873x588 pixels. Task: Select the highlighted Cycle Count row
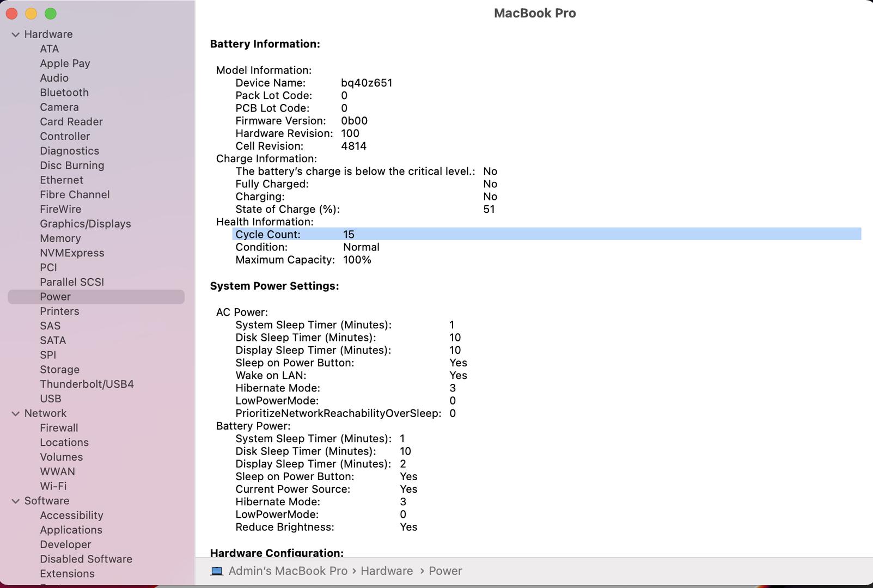pyautogui.click(x=547, y=234)
